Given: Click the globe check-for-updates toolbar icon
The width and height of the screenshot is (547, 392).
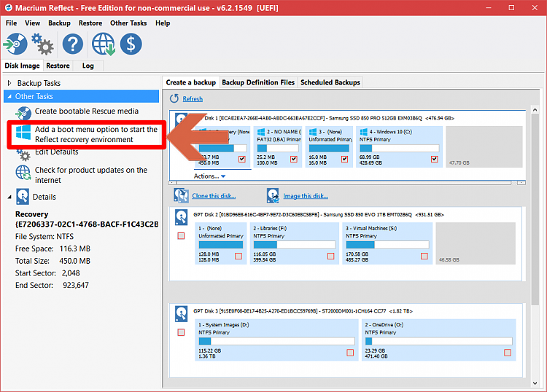Looking at the screenshot, I should pos(104,44).
